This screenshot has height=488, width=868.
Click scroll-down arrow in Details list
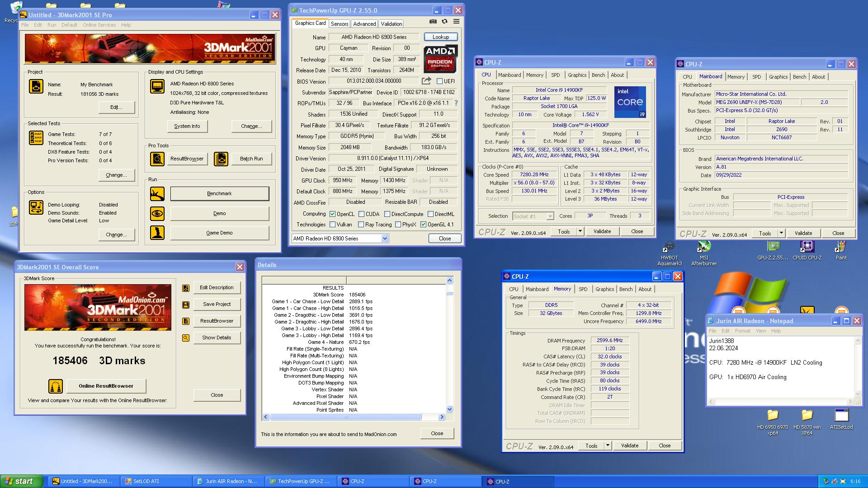[449, 409]
